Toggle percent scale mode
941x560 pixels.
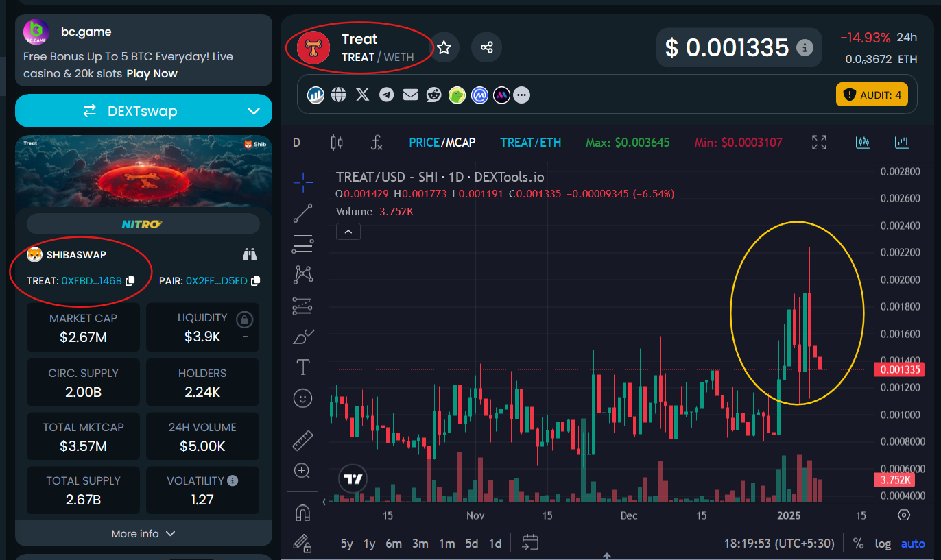pyautogui.click(x=858, y=544)
